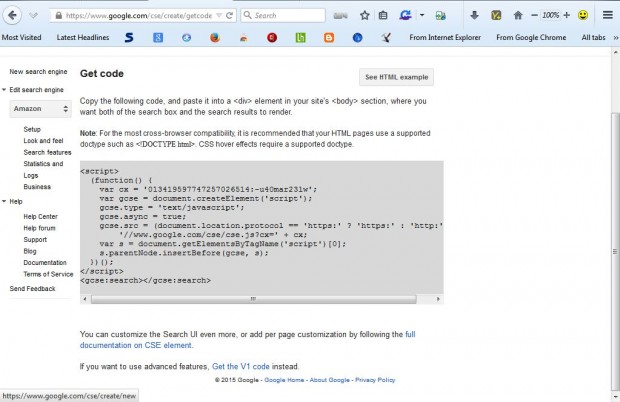
Task: Click the blue sync swirl toolbar icon
Action: [405, 15]
